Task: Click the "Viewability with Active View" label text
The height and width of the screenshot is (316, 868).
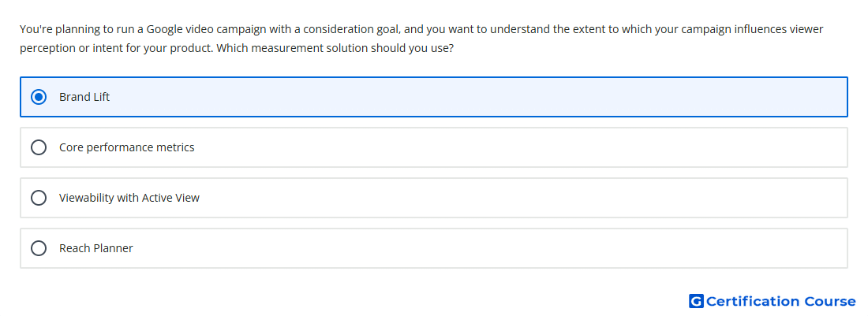Action: tap(129, 198)
